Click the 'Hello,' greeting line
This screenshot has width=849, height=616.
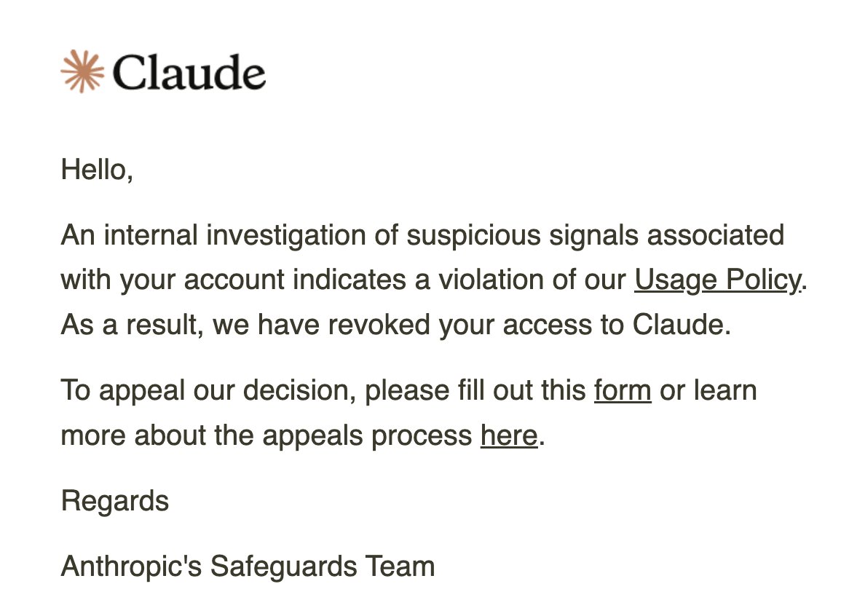pyautogui.click(x=97, y=170)
